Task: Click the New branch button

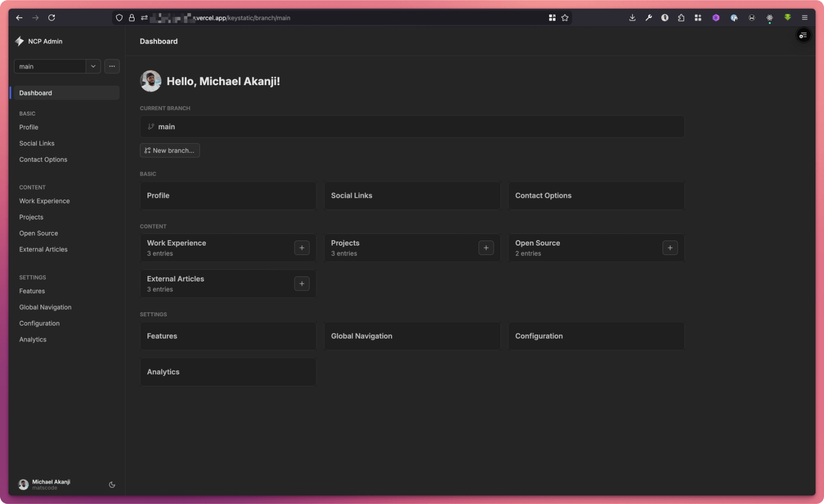Action: (169, 150)
